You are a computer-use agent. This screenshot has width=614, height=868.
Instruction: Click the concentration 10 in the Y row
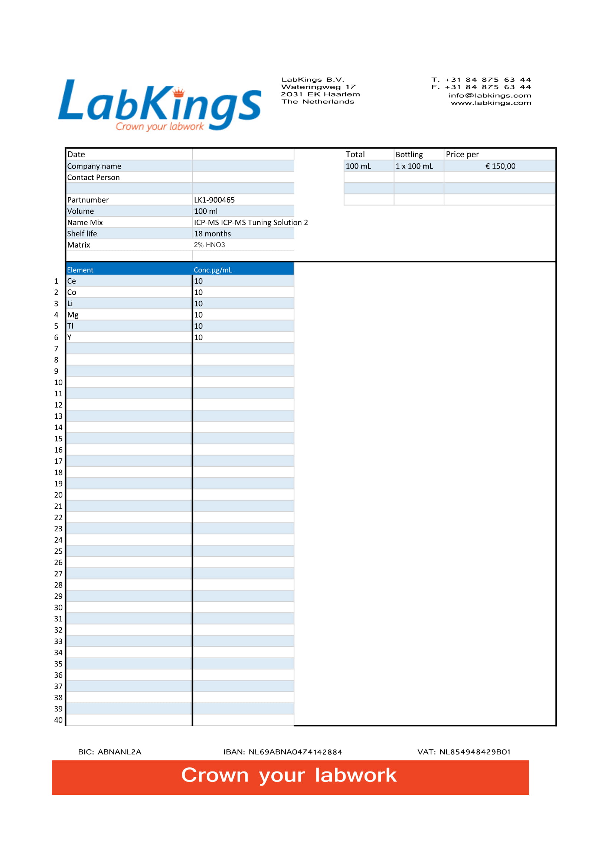199,338
